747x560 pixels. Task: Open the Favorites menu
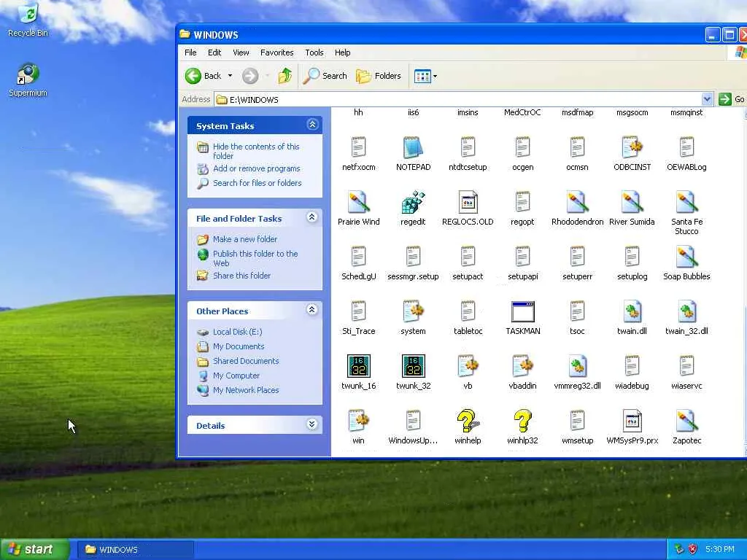[x=276, y=52]
